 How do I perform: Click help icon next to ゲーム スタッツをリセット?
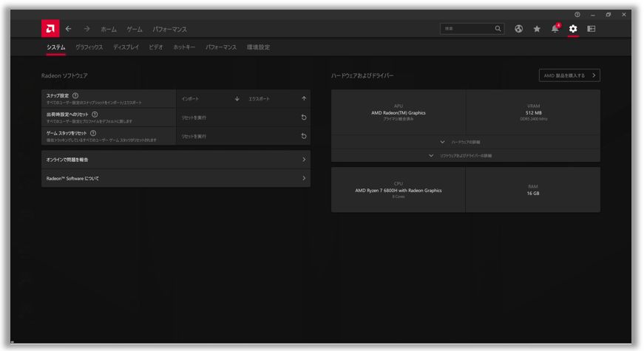(93, 133)
